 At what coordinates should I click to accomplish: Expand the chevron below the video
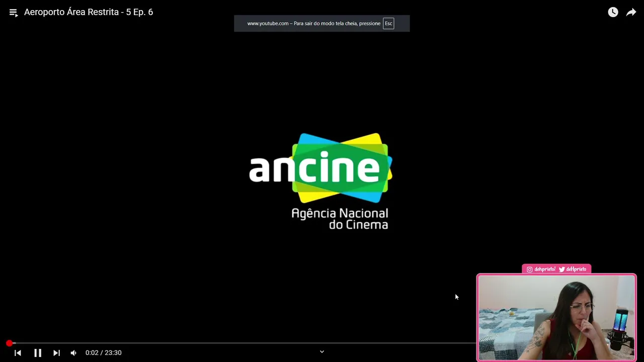[322, 352]
